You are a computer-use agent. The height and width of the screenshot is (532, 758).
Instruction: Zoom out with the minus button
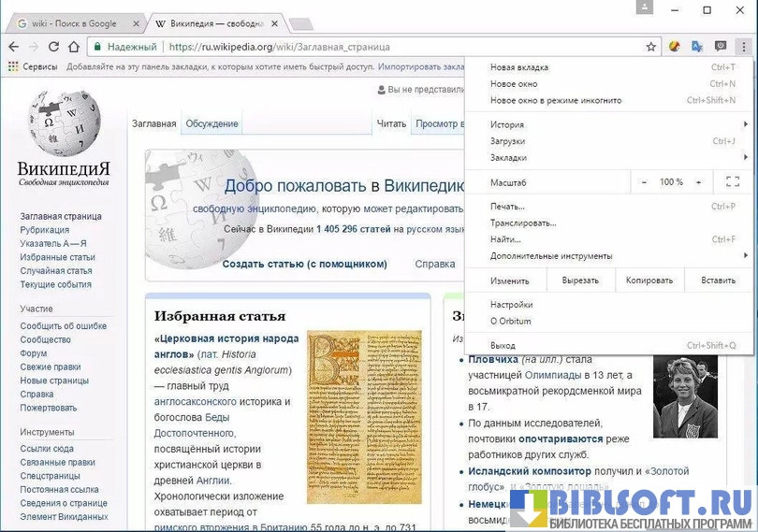644,182
